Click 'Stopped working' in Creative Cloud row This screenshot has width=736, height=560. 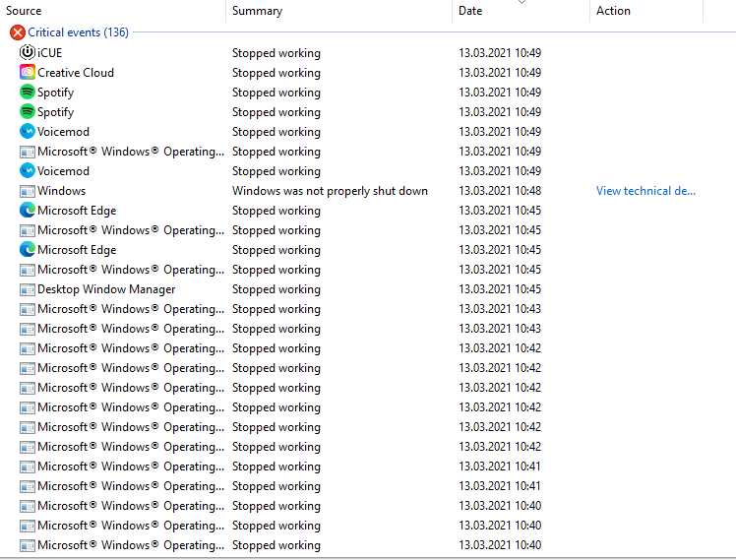(x=276, y=73)
